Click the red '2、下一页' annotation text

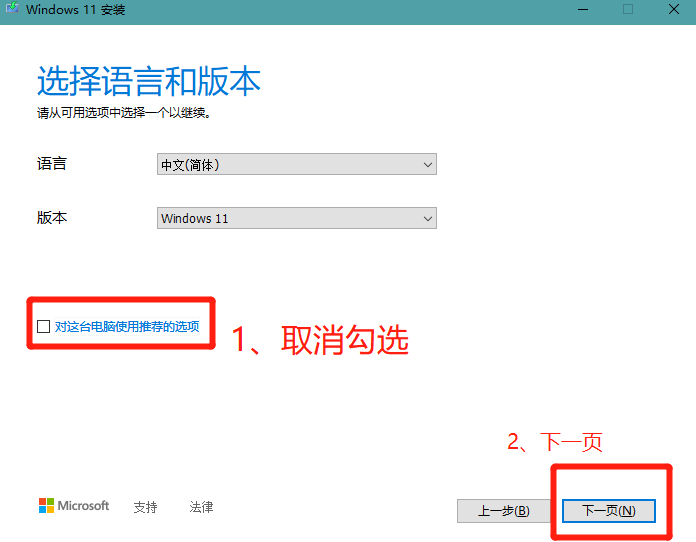555,442
